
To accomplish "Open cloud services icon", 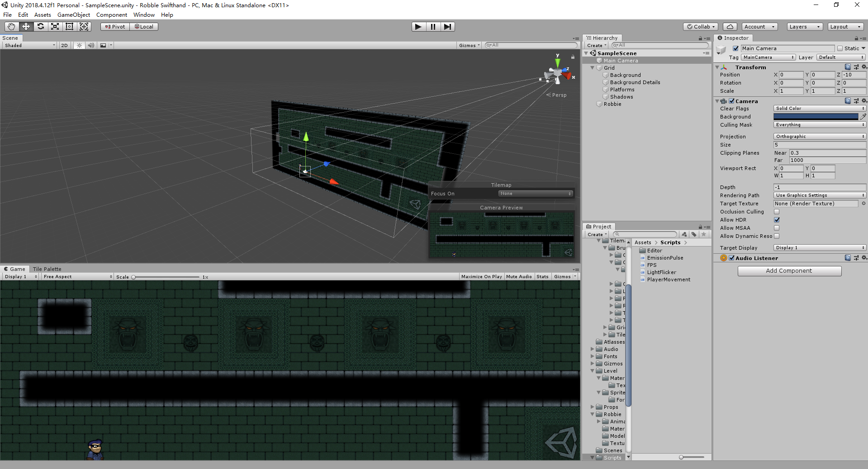I will pyautogui.click(x=730, y=27).
